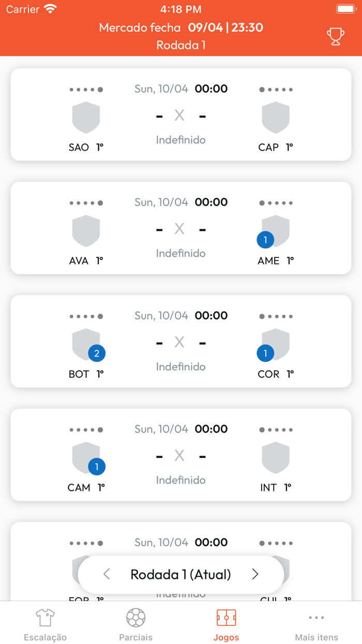362x644 pixels.
Task: Tap the blue badge on BOT shield
Action: tap(97, 354)
